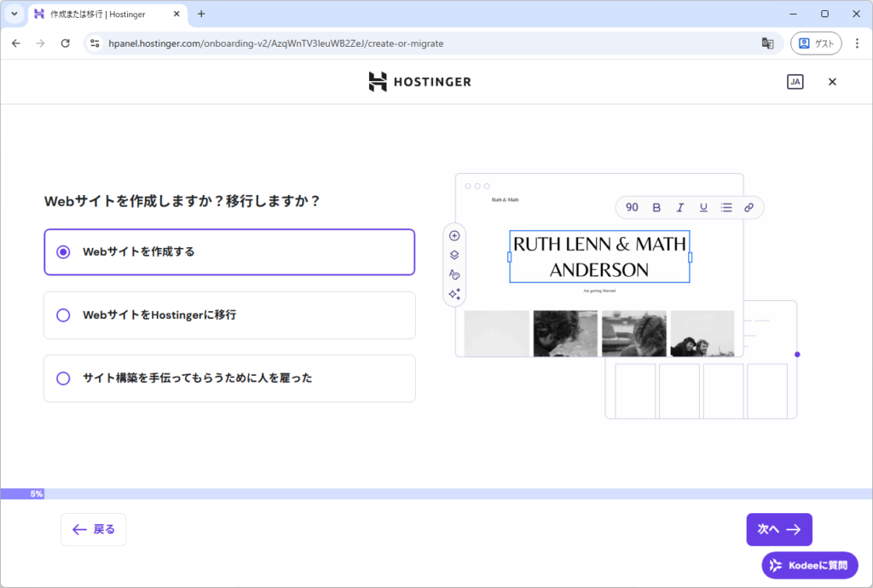Click the 次へ next button
Viewport: 873px width, 588px height.
point(778,529)
